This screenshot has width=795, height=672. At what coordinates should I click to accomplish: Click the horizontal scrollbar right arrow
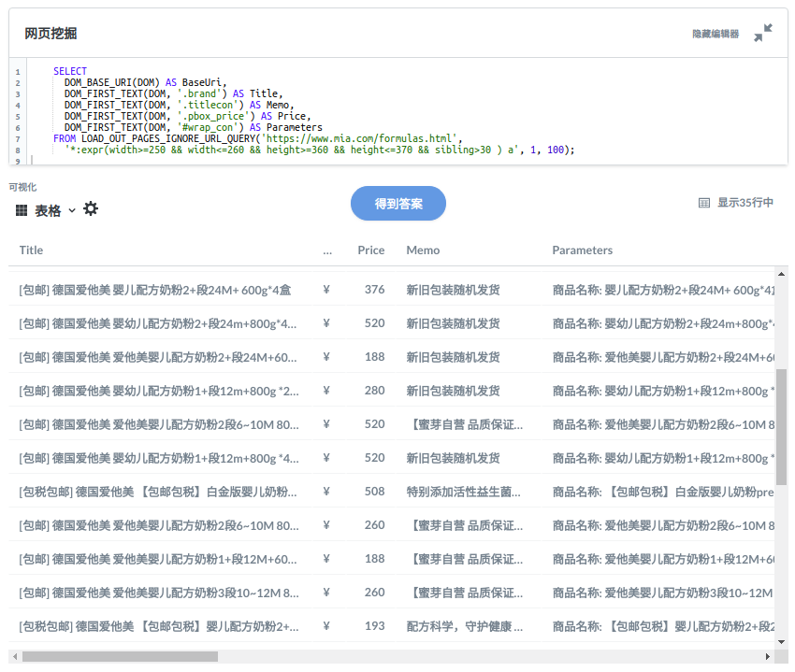tap(768, 656)
